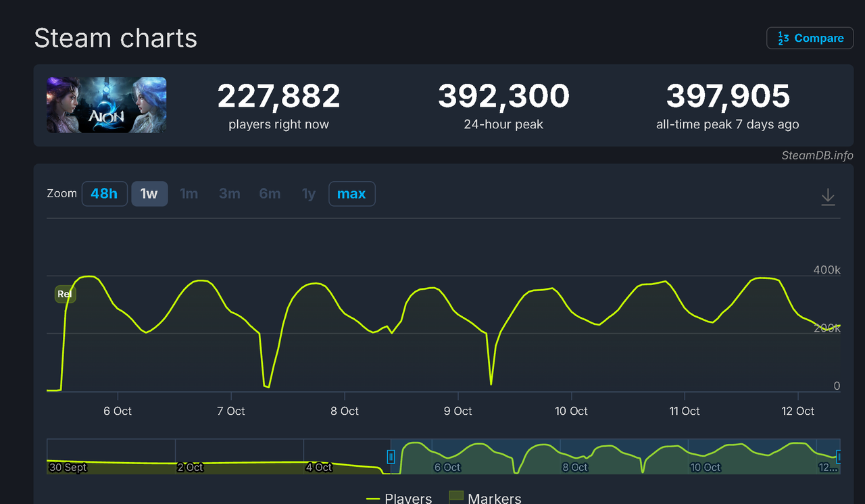Click the 0 y-axis label
This screenshot has height=504, width=865.
click(837, 386)
